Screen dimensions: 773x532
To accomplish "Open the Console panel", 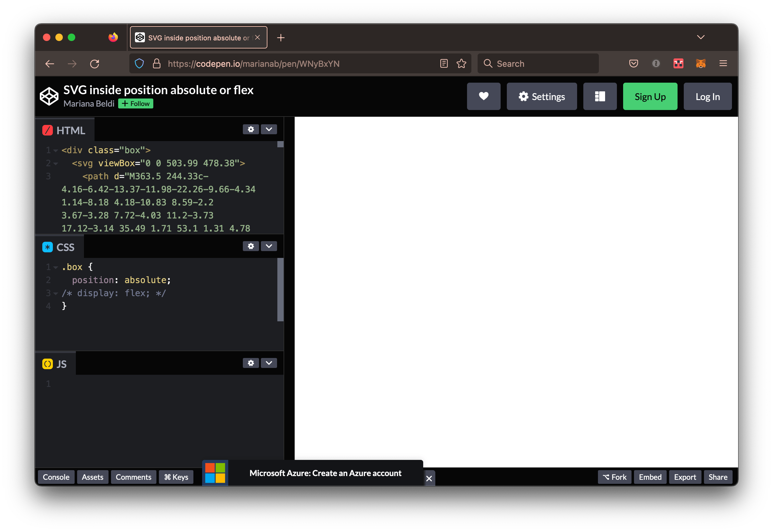I will 56,477.
